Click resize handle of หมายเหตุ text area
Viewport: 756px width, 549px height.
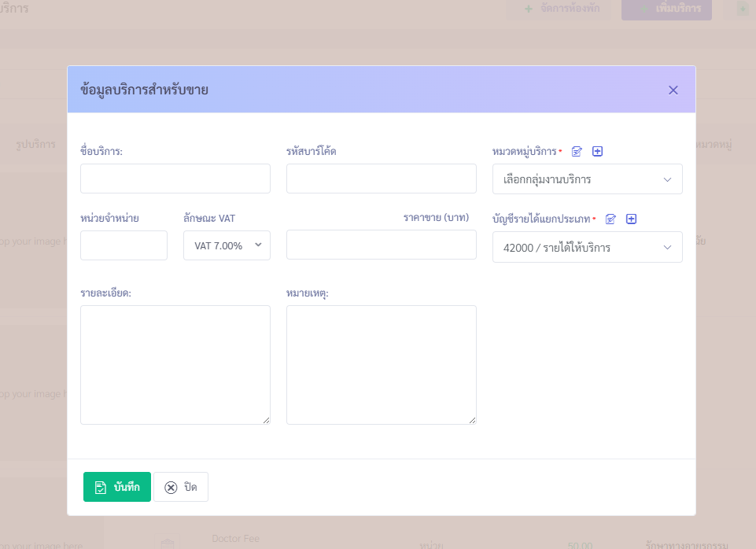pos(473,421)
